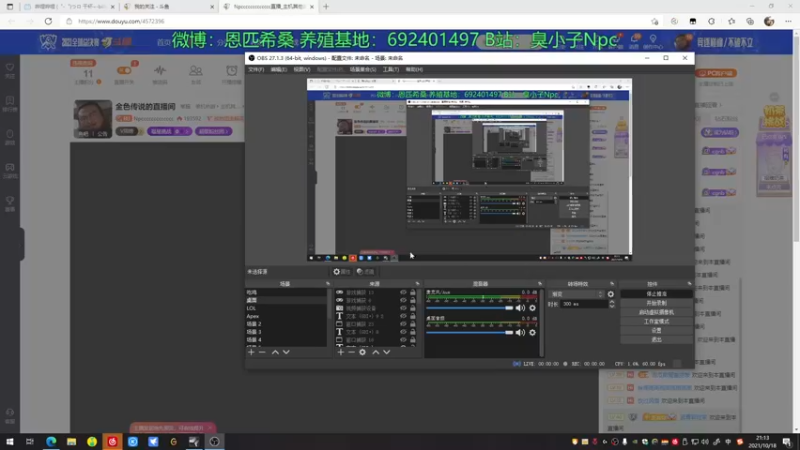
Task: Open the clock icon in Douyu room header
Action: tap(232, 70)
